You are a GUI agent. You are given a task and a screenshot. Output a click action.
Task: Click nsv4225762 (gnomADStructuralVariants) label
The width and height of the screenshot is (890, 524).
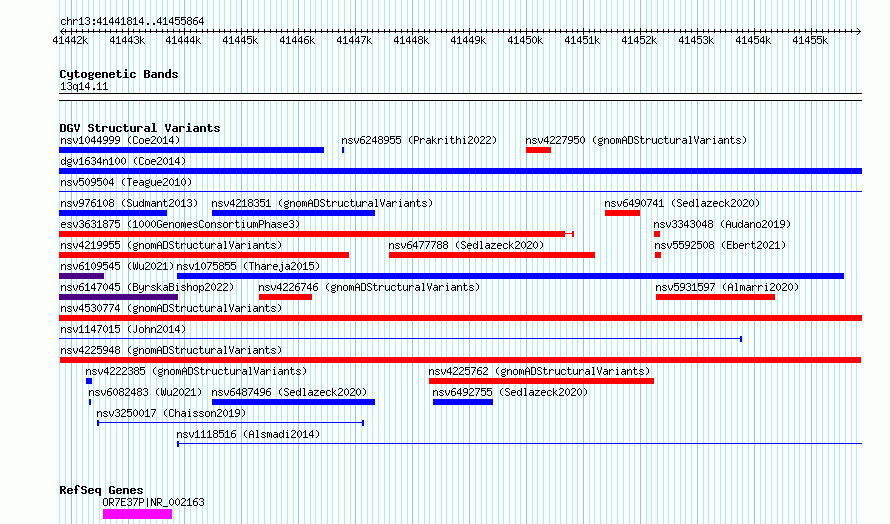click(x=539, y=371)
